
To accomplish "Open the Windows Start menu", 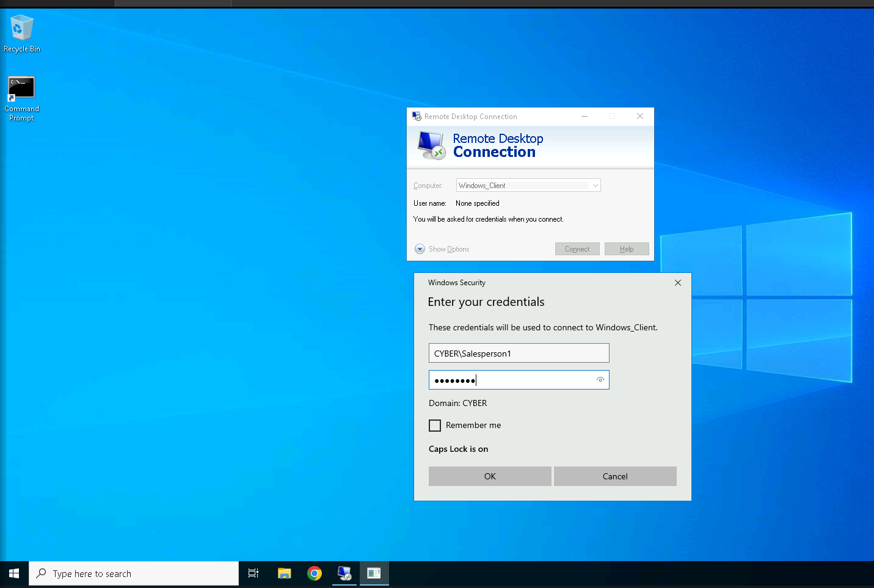I will [14, 573].
